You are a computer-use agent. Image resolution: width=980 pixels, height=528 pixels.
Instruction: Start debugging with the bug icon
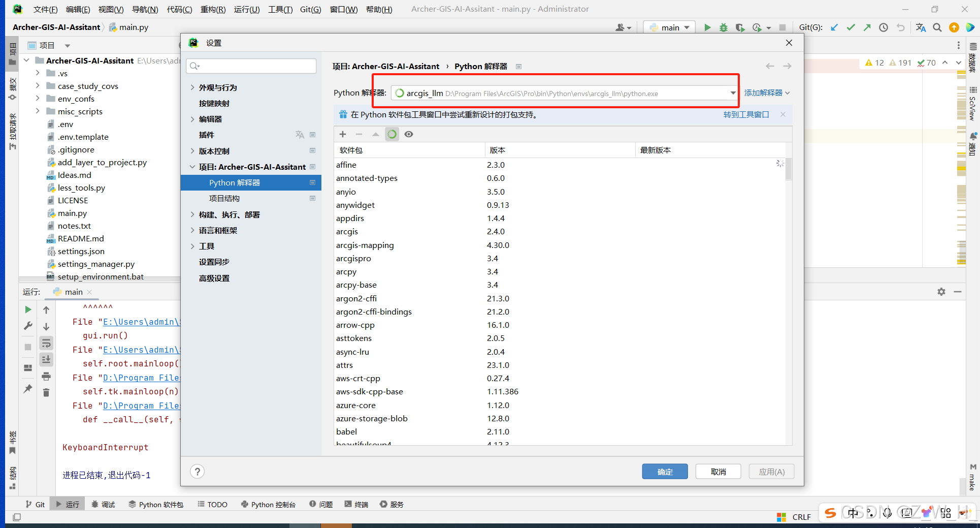[724, 27]
